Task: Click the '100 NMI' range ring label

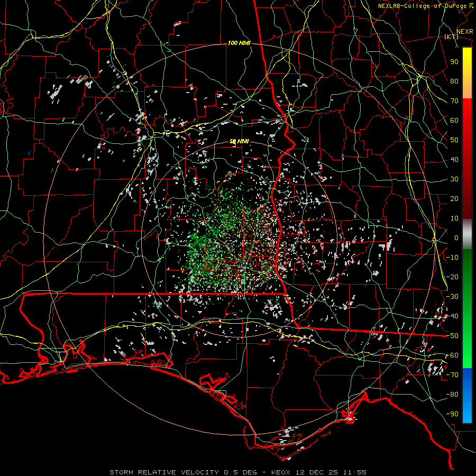Action: pyautogui.click(x=239, y=43)
